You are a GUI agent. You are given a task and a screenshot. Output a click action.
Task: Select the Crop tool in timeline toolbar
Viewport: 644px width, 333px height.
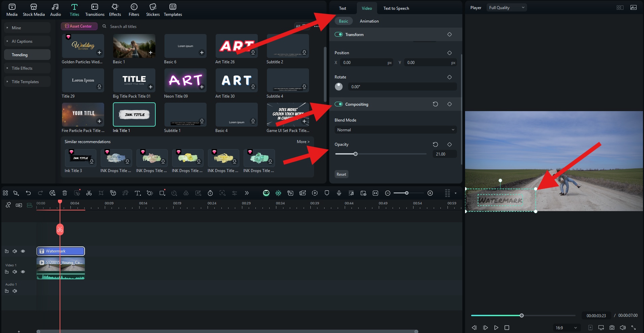(x=101, y=193)
